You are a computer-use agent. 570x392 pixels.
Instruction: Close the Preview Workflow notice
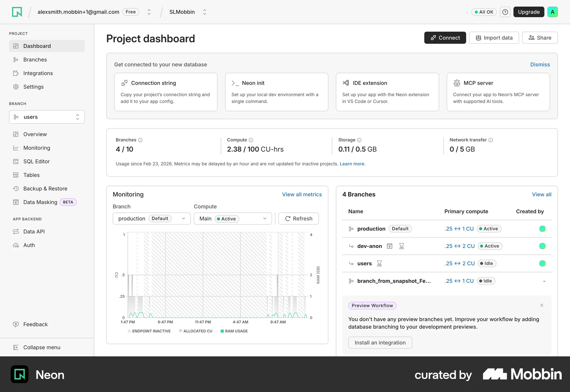pyautogui.click(x=542, y=305)
